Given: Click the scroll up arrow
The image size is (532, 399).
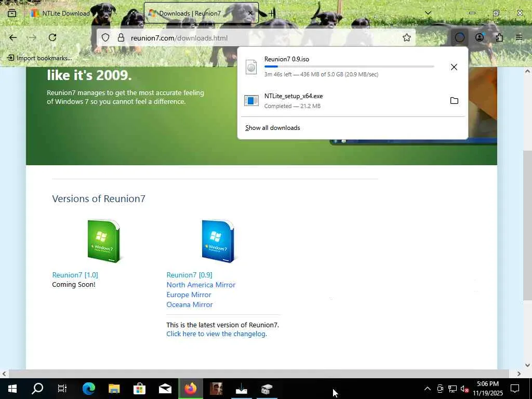Looking at the screenshot, I should [527, 71].
